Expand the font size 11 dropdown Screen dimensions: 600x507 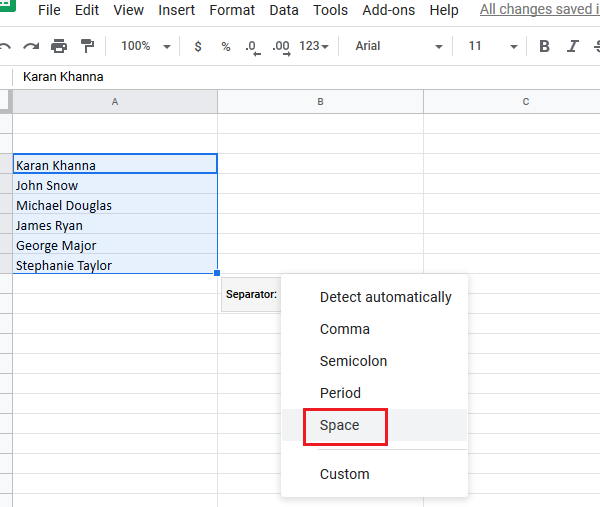coord(493,46)
